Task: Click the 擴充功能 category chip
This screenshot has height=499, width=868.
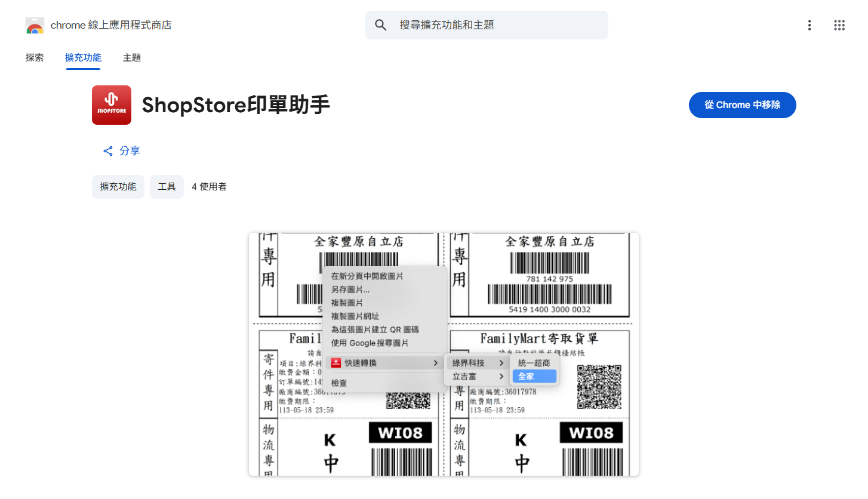Action: coord(118,187)
